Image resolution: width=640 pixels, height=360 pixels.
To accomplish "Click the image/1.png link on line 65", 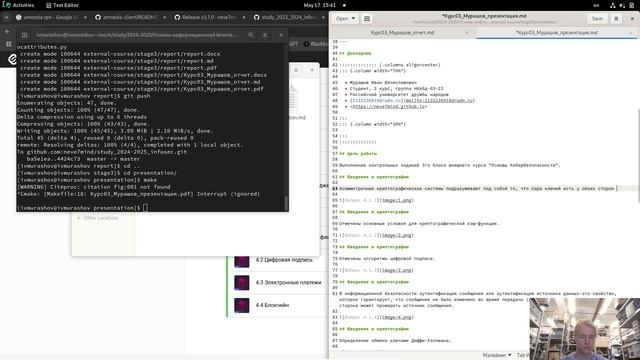I will tap(396, 200).
